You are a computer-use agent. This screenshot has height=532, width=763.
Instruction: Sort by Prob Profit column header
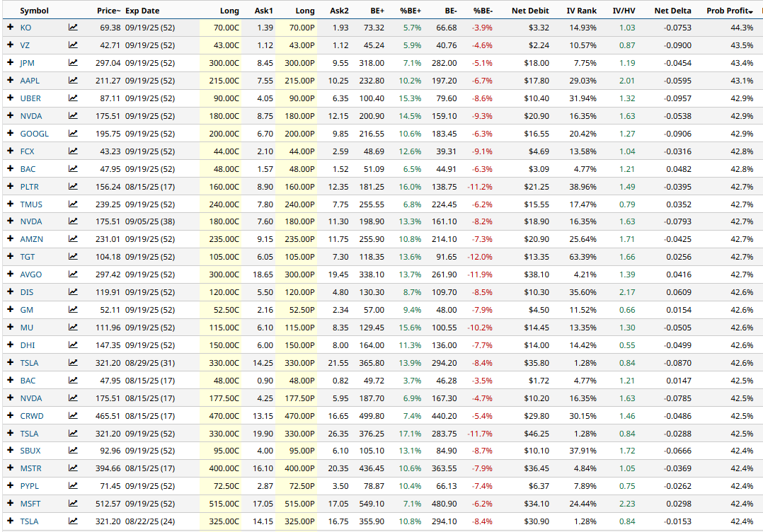[x=730, y=11]
